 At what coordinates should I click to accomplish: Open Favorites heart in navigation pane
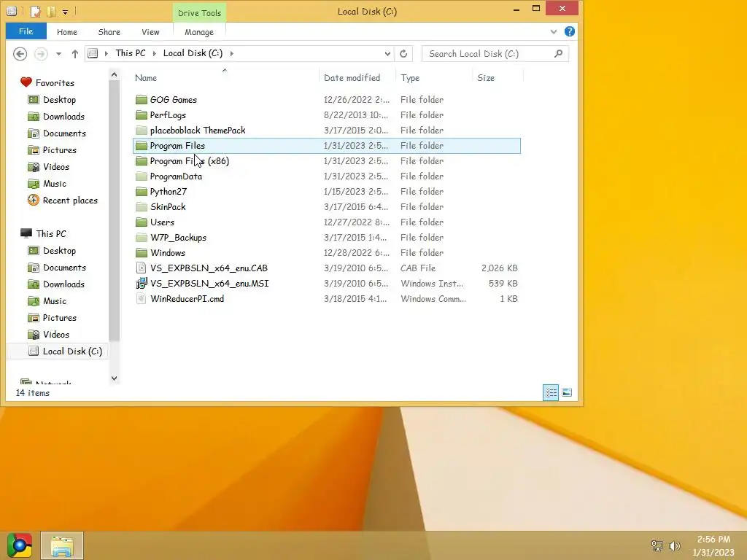click(26, 82)
